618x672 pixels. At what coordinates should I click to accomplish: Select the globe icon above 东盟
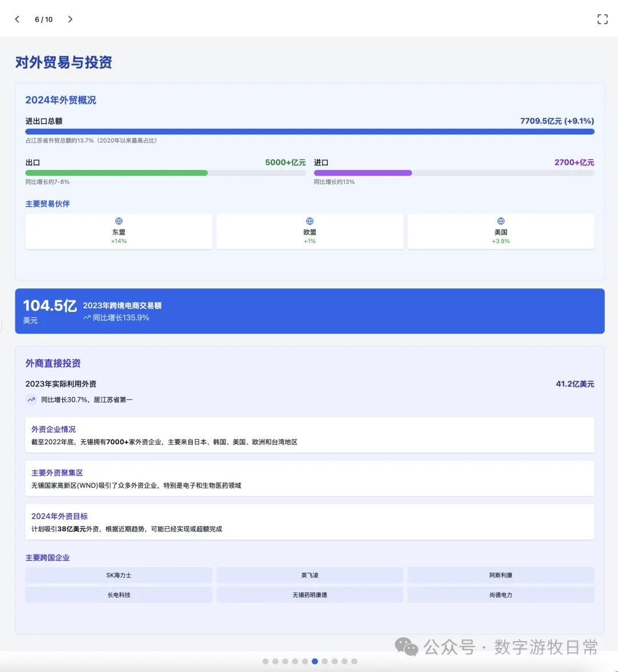tap(118, 221)
